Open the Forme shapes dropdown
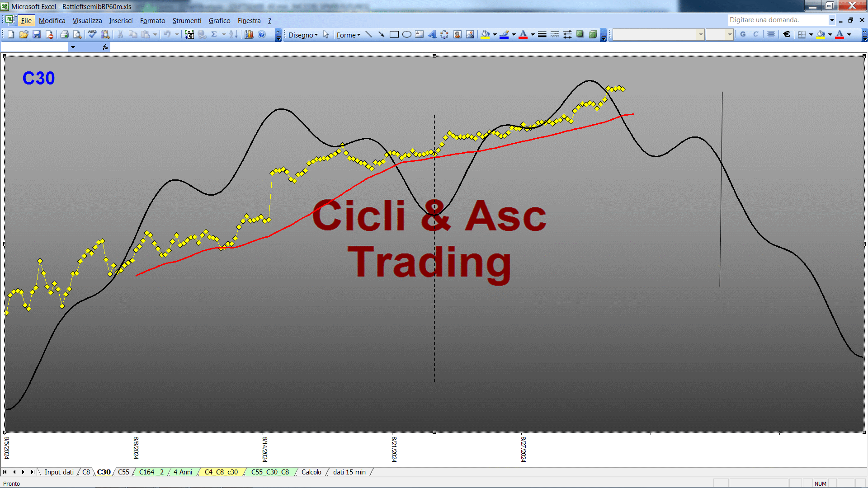The image size is (868, 488). coord(348,35)
